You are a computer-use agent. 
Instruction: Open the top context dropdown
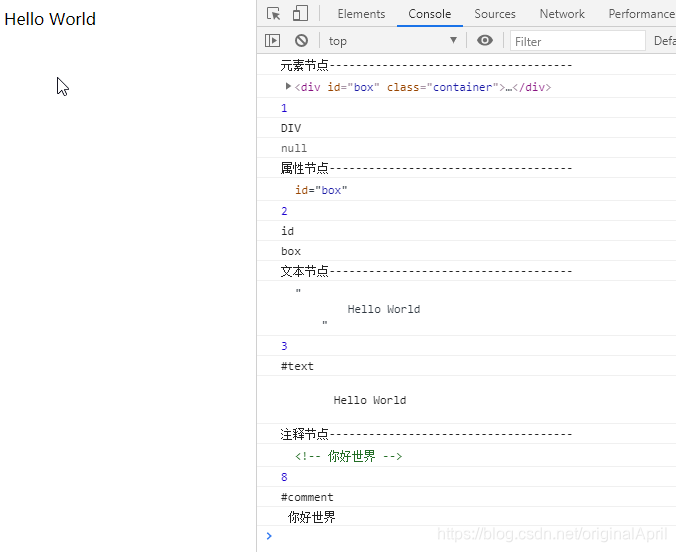[392, 41]
